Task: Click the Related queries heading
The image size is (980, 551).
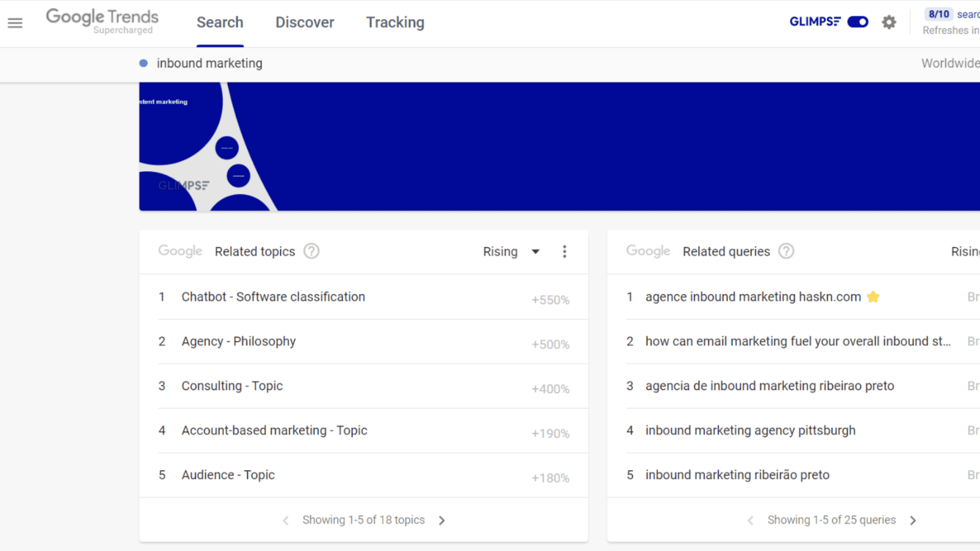Action: (x=726, y=251)
